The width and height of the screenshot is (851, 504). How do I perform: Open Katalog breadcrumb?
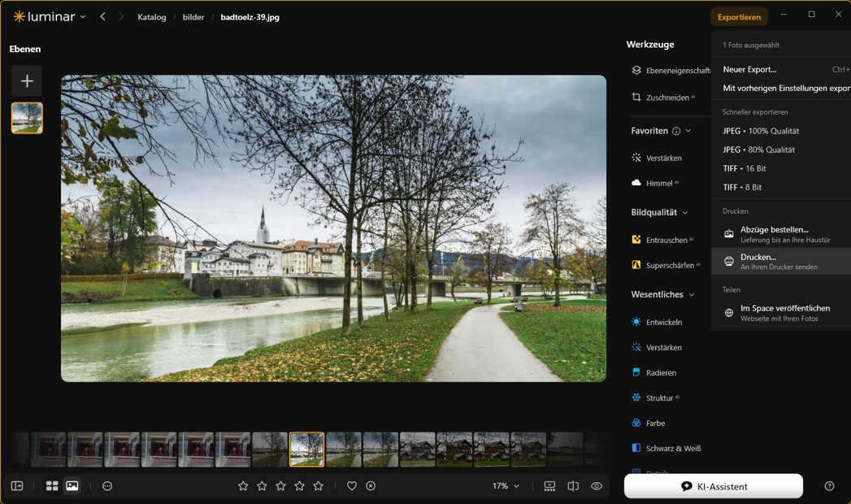[152, 17]
